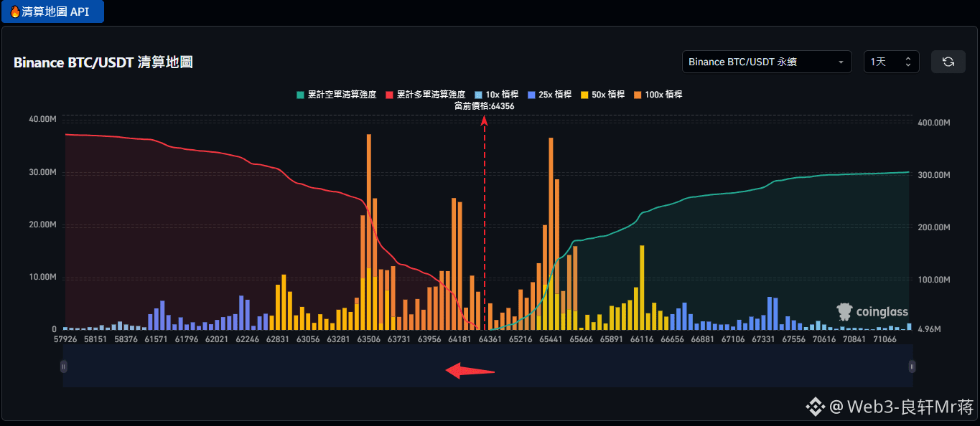Click the 67331 x-axis price label

pyautogui.click(x=763, y=339)
